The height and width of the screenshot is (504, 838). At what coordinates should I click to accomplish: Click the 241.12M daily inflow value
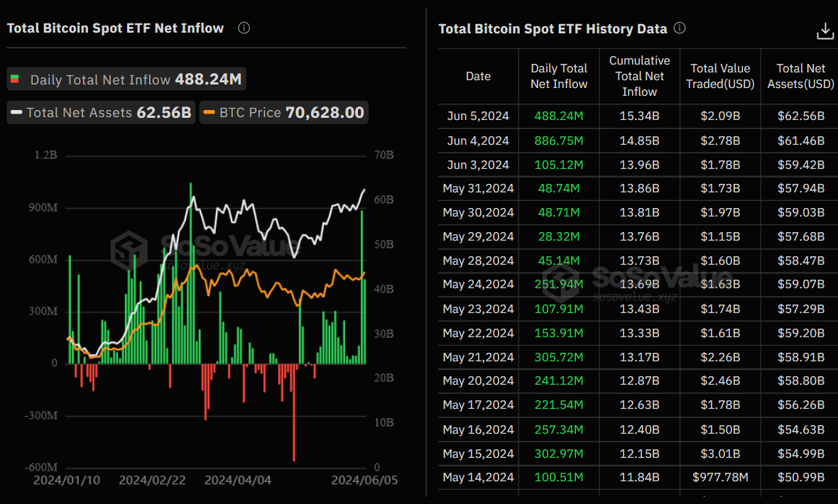559,380
